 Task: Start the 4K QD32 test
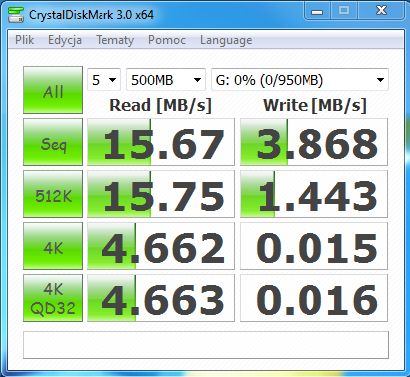53,298
